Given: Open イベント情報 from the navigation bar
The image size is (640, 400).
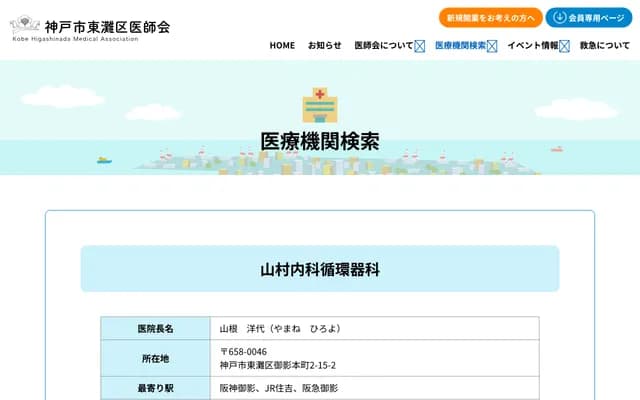Looking at the screenshot, I should 533,46.
